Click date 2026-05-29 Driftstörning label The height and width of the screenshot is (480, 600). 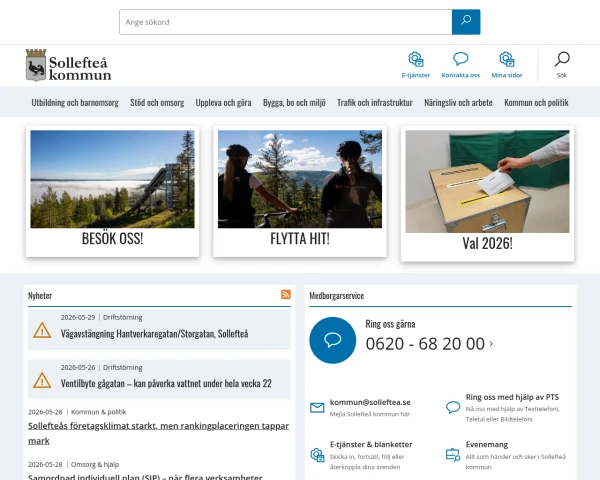tap(101, 317)
